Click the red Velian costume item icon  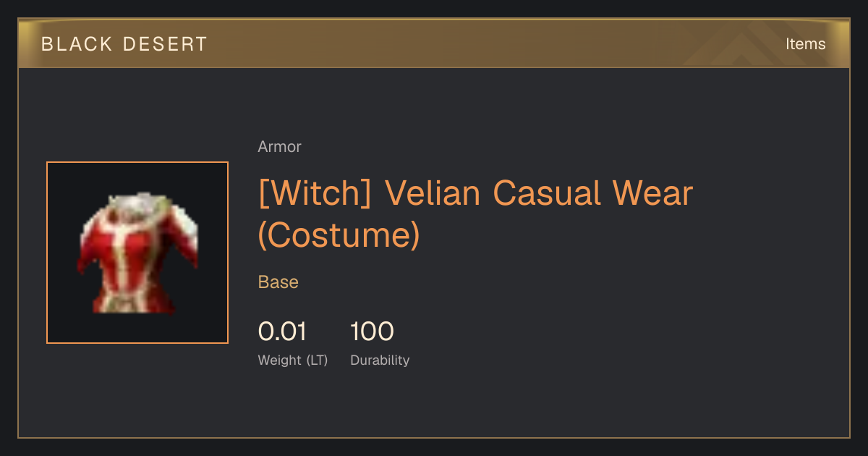coord(137,253)
